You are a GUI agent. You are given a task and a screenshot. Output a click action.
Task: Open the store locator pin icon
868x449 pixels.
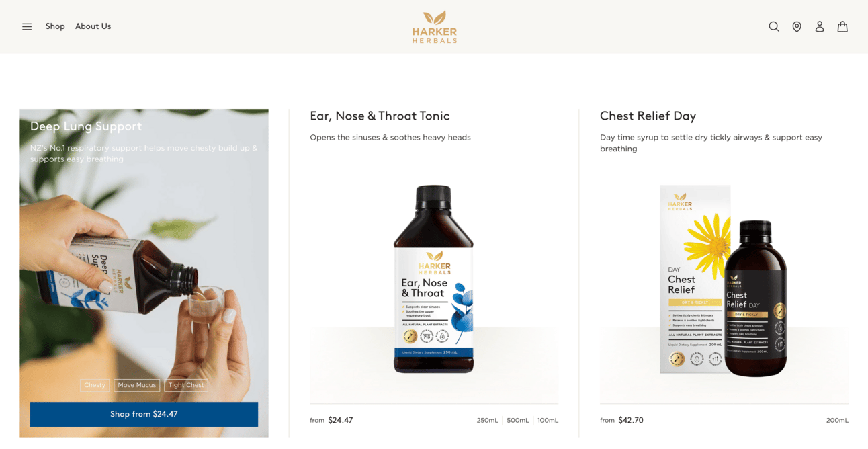(797, 27)
